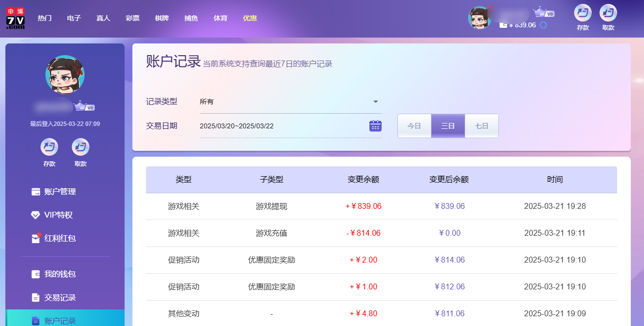The width and height of the screenshot is (644, 326).
Task: Open the 体育 menu item in top navigation
Action: pos(220,18)
